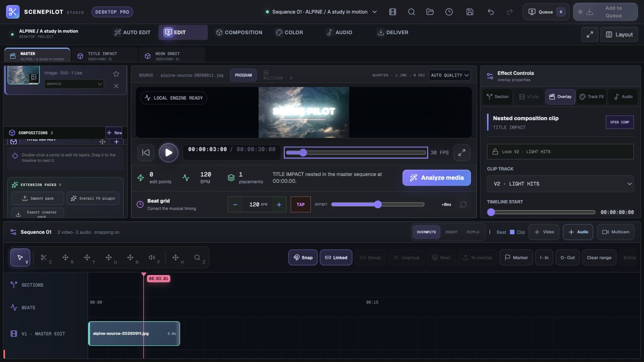Open the Track FX tab
Viewport: 644px width, 362px height.
pos(591,97)
